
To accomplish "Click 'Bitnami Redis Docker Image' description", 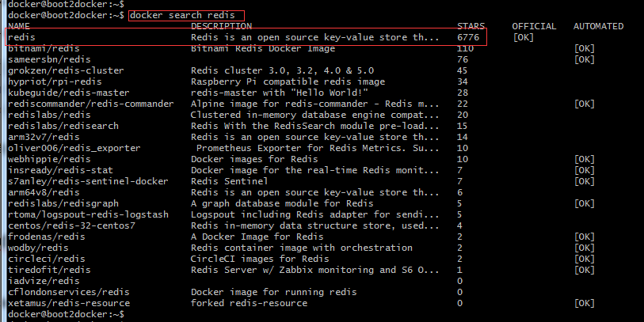I will pos(263,48).
